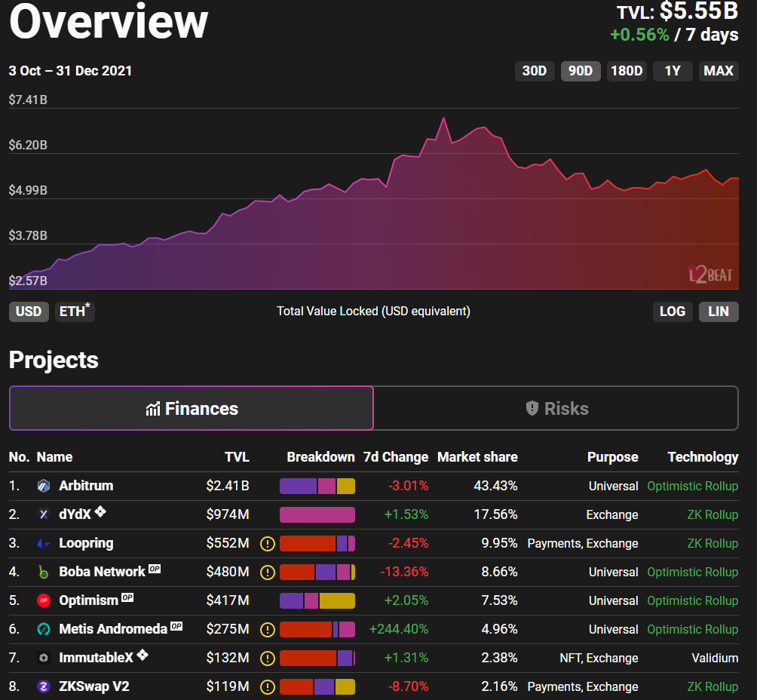Set chart range to 30D

(534, 71)
